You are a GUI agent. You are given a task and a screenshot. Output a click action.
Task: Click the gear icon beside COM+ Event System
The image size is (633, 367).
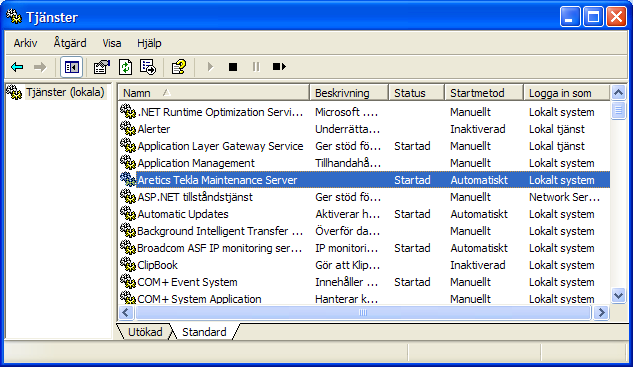128,281
